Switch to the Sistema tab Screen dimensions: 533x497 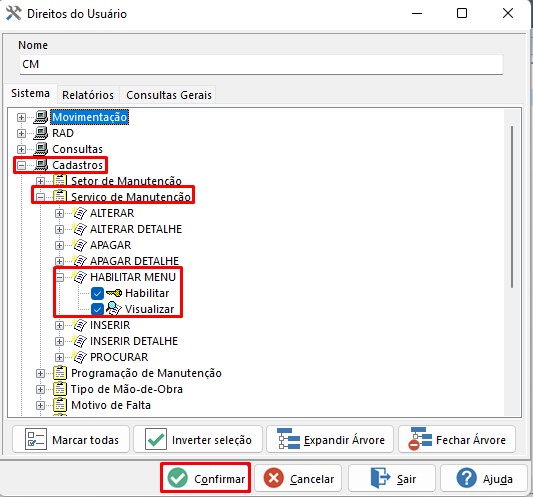click(30, 93)
